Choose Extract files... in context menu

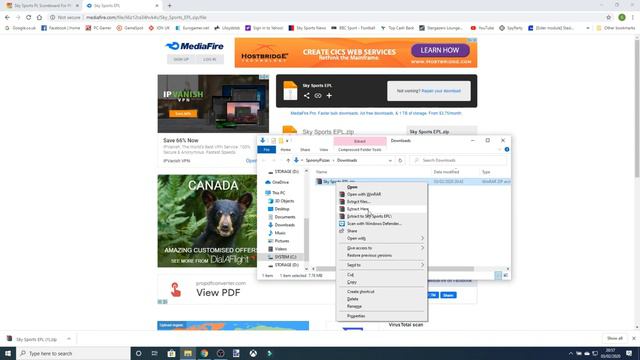click(358, 202)
